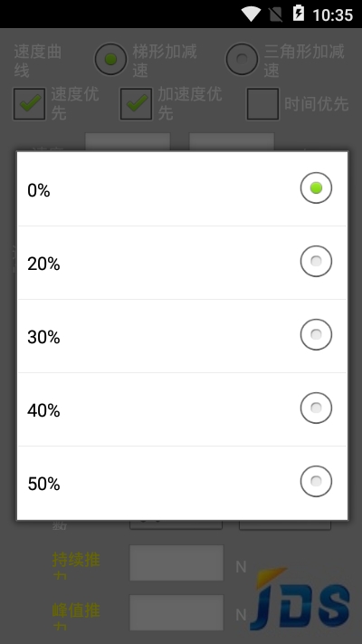This screenshot has width=362, height=644.
Task: Select the 40% radio button
Action: 316,408
